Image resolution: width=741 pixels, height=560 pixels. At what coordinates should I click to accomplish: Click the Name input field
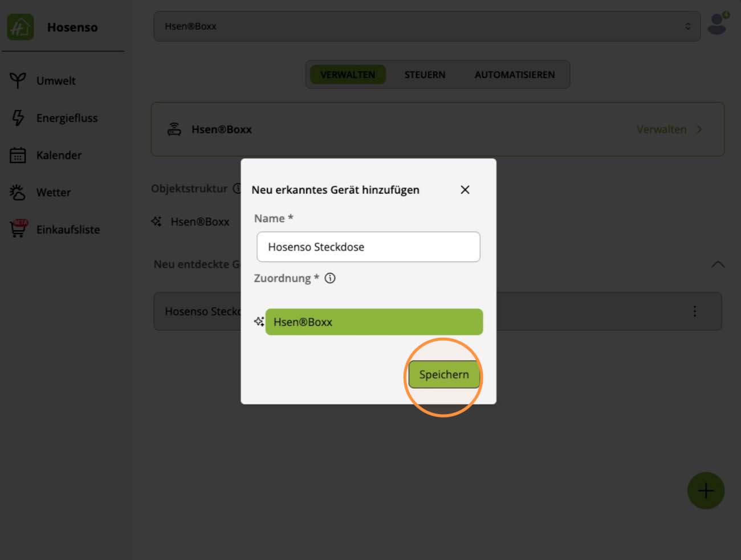click(368, 247)
